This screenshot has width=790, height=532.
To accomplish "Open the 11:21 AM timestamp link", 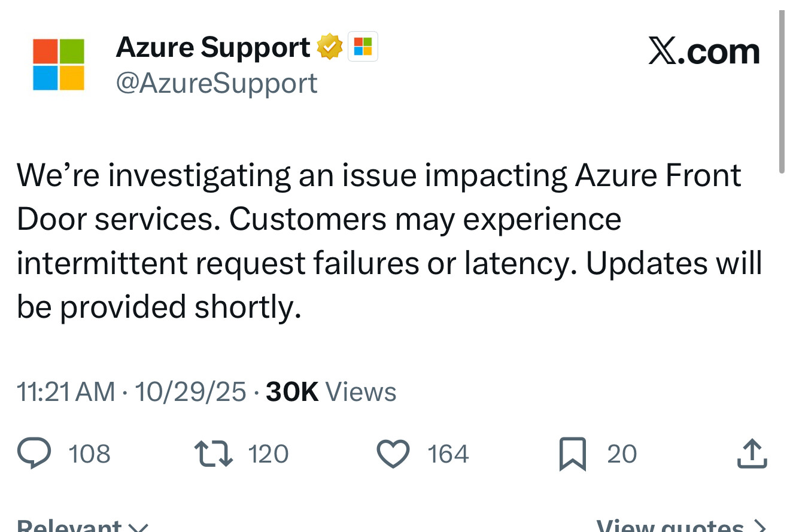I will click(66, 392).
